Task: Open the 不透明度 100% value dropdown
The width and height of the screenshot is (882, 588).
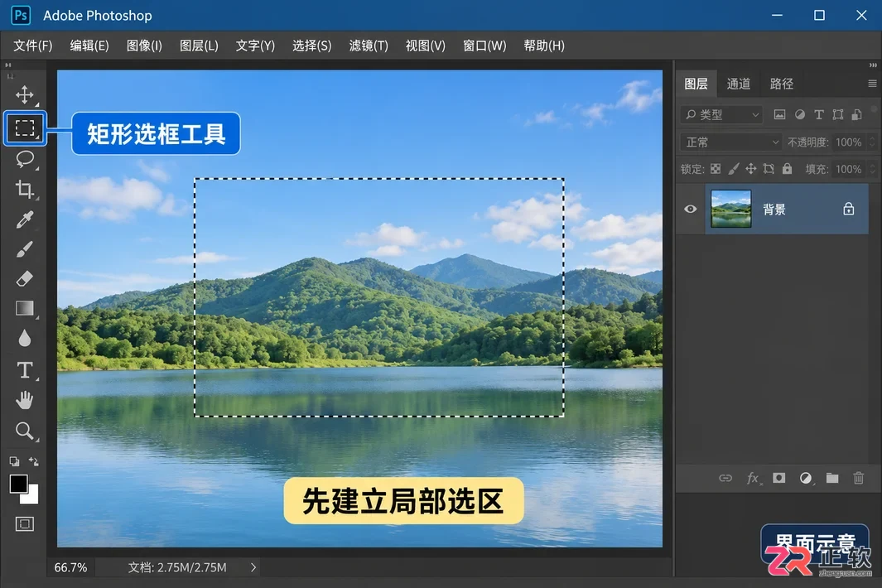Action: pos(872,142)
